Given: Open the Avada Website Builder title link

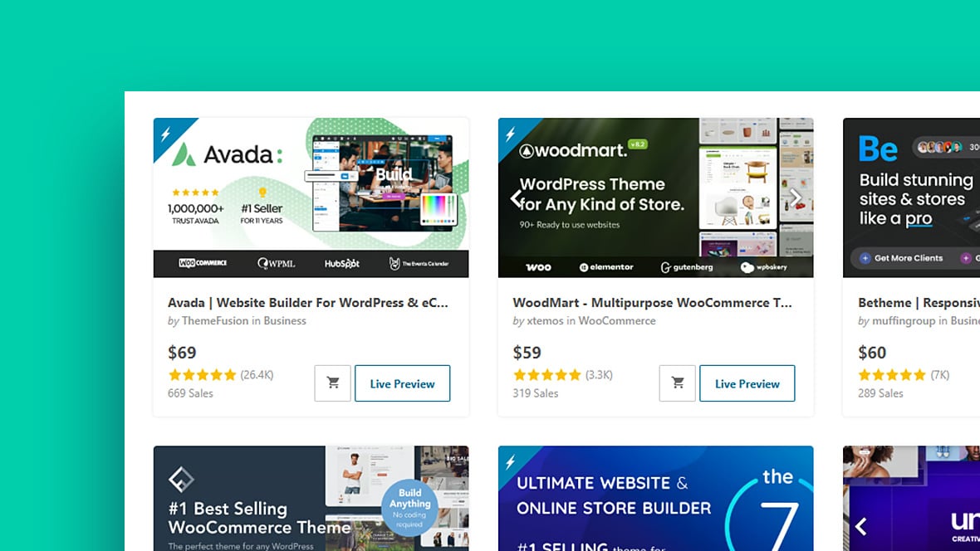Looking at the screenshot, I should 307,302.
